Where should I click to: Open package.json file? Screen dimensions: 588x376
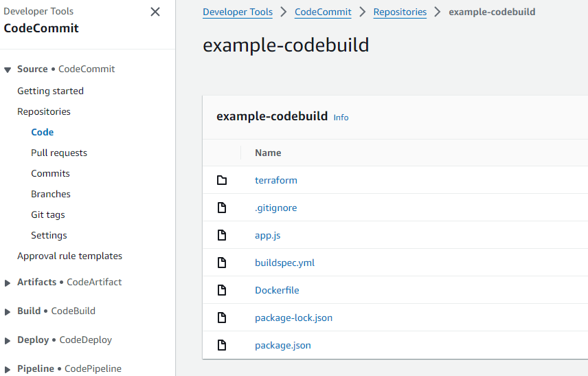click(283, 345)
